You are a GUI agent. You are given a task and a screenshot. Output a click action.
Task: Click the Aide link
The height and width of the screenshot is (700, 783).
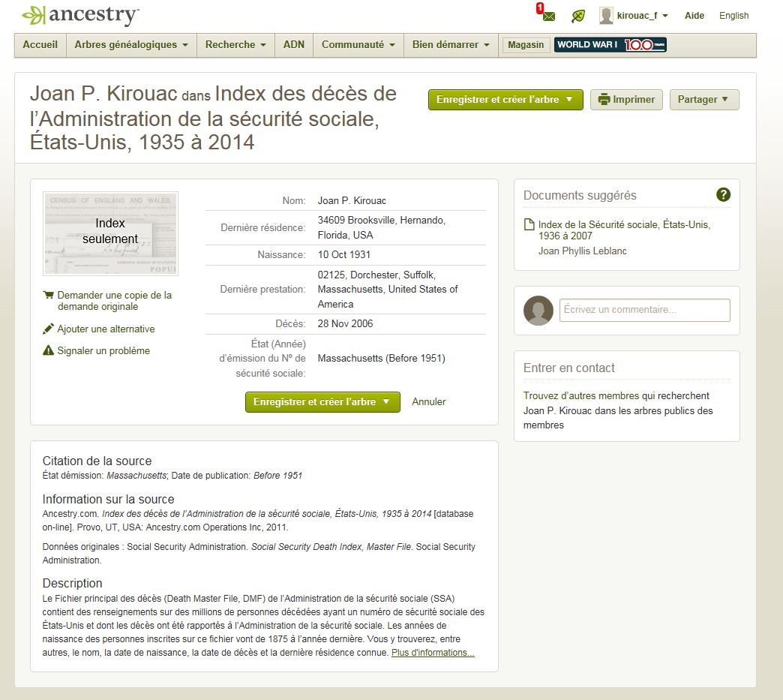pyautogui.click(x=694, y=16)
